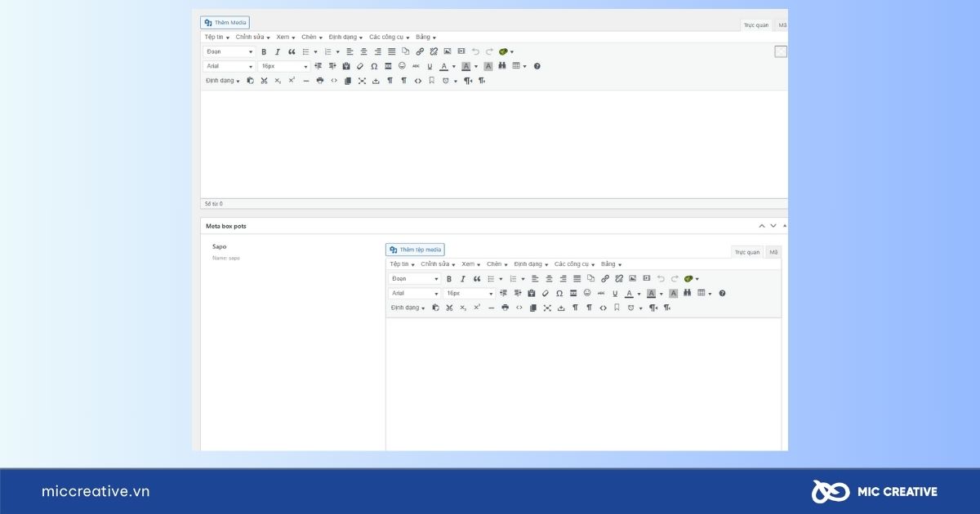Open distraction-free mode icon at main editor corner

pyautogui.click(x=781, y=51)
